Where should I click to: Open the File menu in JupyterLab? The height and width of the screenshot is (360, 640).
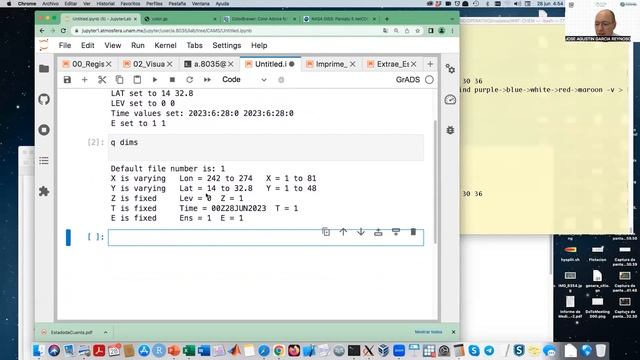[65, 45]
